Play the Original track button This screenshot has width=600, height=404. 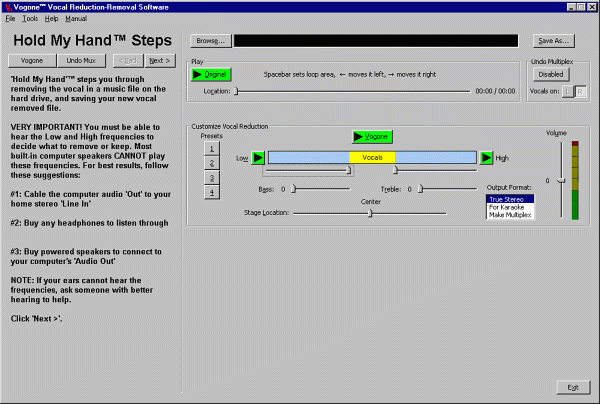coord(211,74)
